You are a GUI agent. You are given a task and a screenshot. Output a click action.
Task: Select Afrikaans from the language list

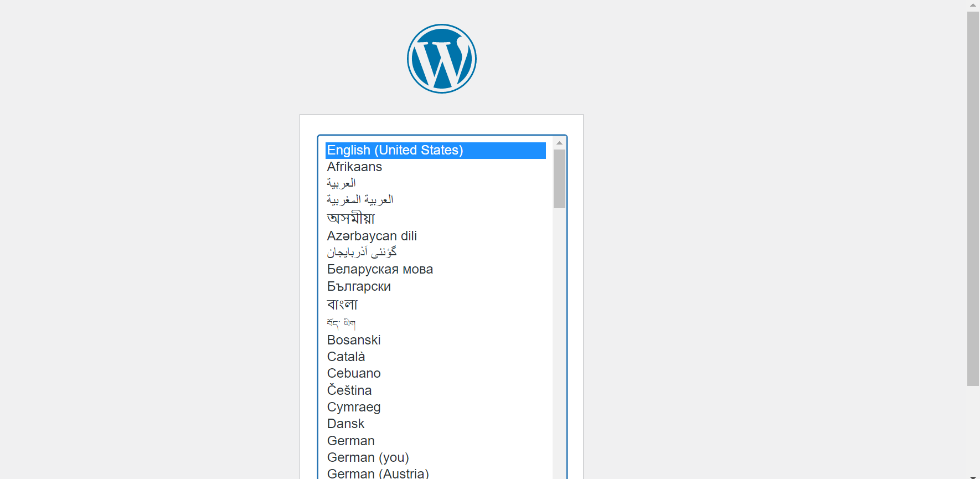pos(436,167)
